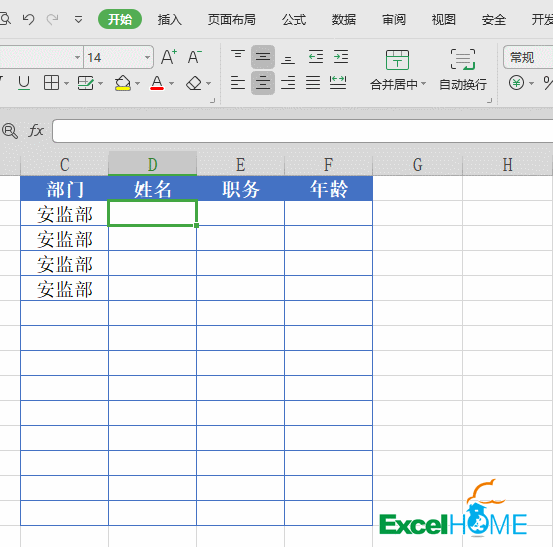The width and height of the screenshot is (553, 547).
Task: Open the 数据 ribbon tab
Action: click(x=344, y=19)
